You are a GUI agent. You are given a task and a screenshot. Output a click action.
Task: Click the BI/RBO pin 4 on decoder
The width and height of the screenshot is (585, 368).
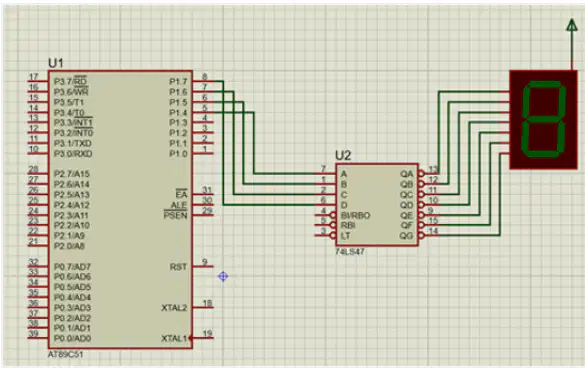[x=325, y=215]
